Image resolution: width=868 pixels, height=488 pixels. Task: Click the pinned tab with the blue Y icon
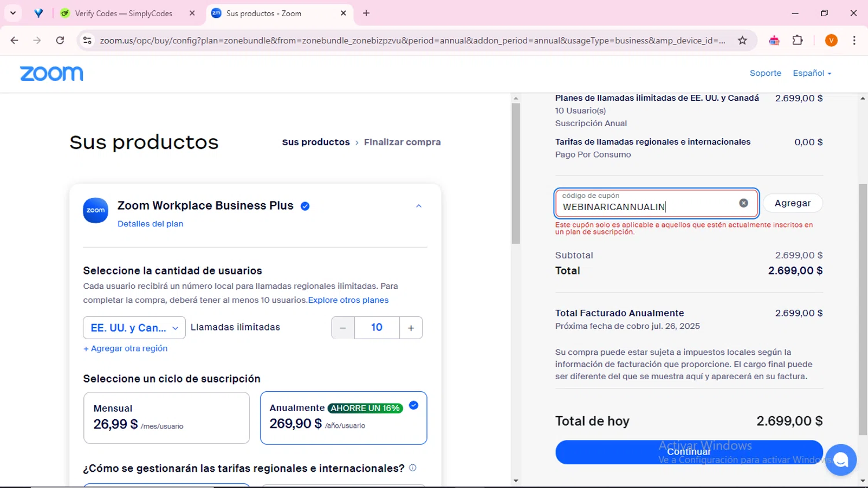pyautogui.click(x=38, y=13)
